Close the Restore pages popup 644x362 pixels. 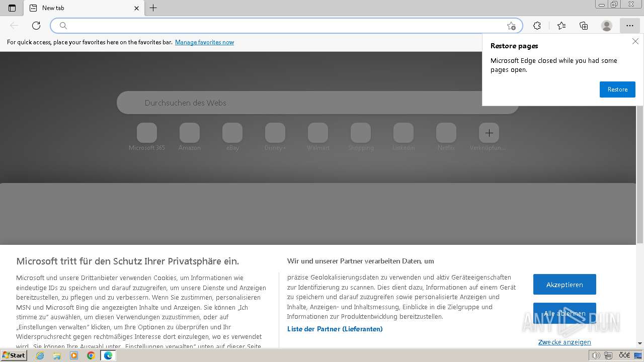point(635,41)
